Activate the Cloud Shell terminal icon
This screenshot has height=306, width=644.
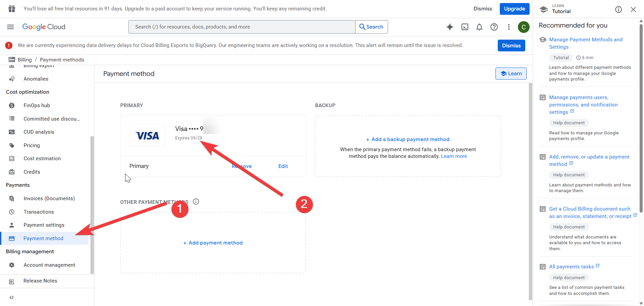(465, 27)
